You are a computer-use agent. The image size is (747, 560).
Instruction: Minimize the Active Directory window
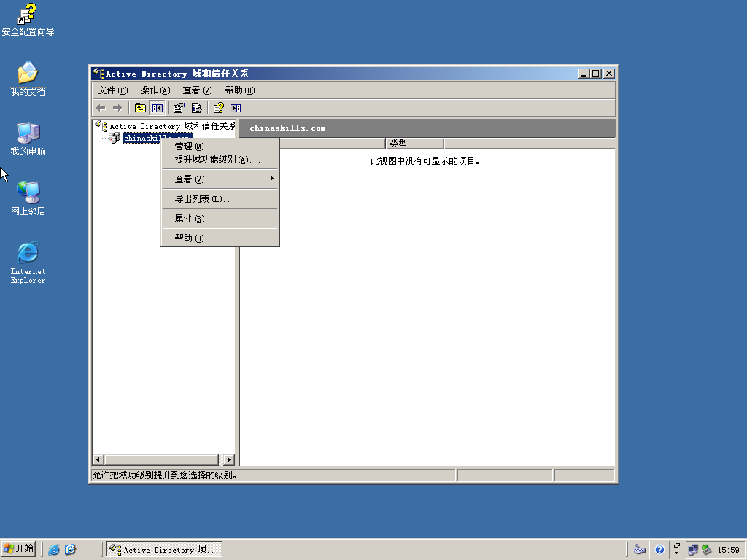click(584, 74)
